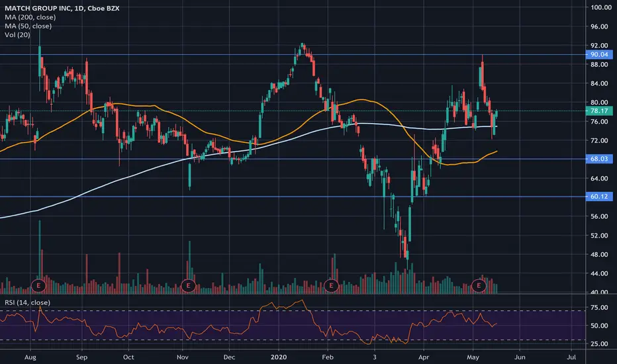Click the Nov label on time axis
Screen dimensions: 617x364
183,357
